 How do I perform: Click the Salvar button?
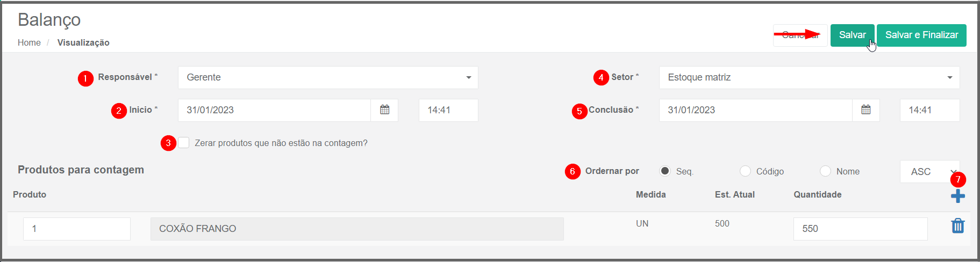(x=852, y=35)
